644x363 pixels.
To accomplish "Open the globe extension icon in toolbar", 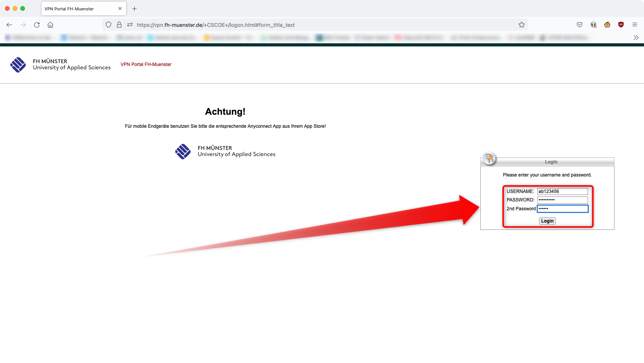I will point(593,25).
